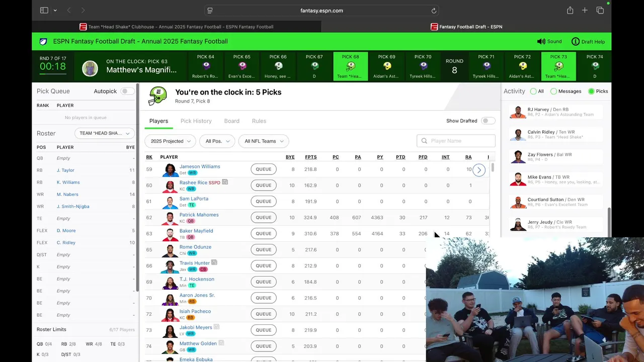The width and height of the screenshot is (644, 362).
Task: Open Draft Help
Action: pos(588,41)
